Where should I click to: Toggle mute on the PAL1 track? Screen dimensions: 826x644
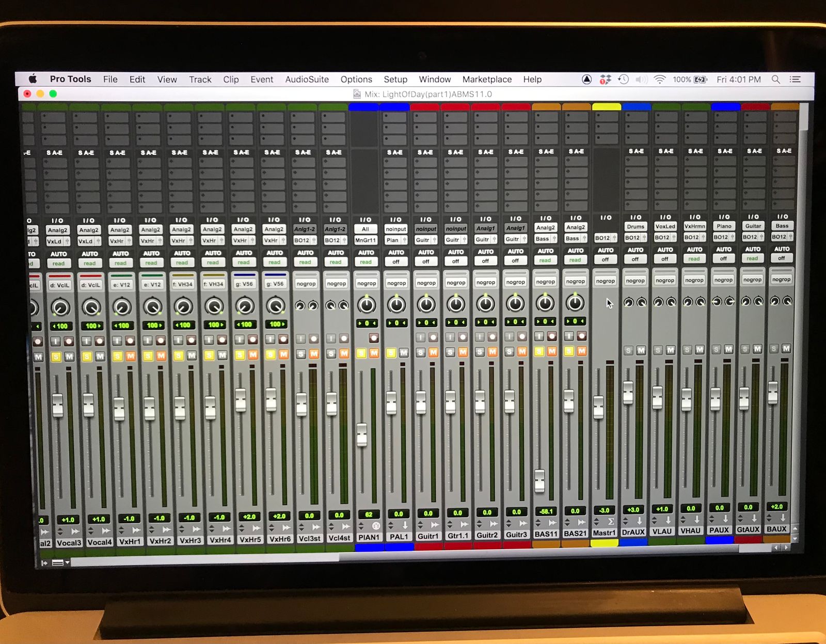pos(404,352)
